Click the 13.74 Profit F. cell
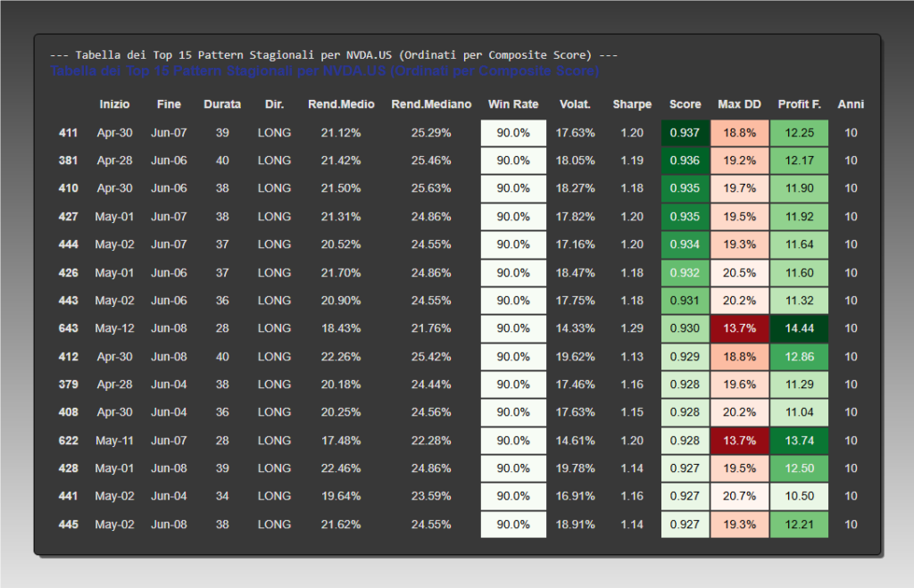The width and height of the screenshot is (914, 588). point(799,441)
